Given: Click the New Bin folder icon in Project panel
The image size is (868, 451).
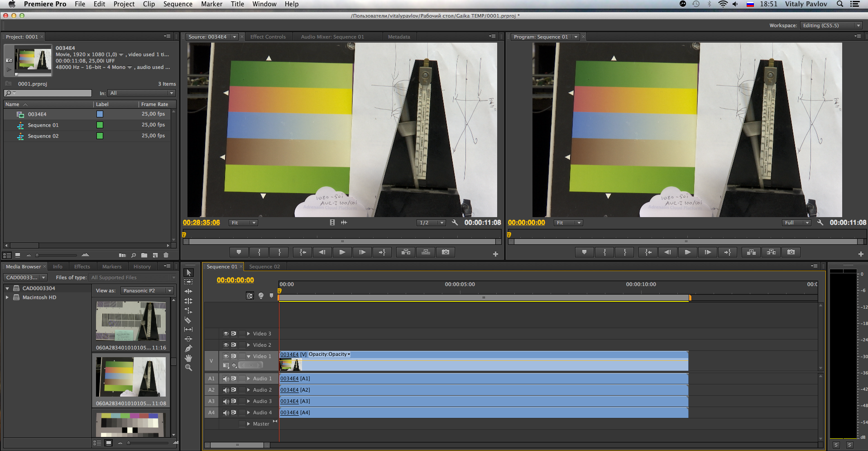Looking at the screenshot, I should [x=144, y=255].
